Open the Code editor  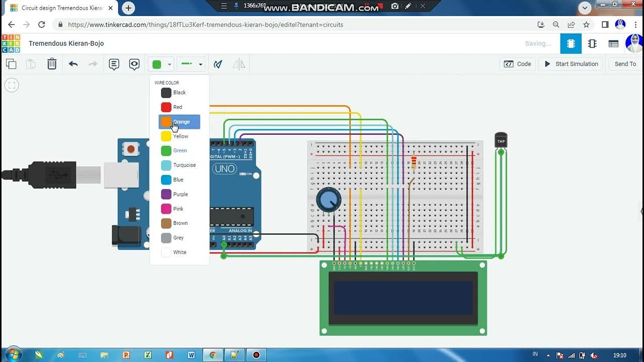coord(517,64)
